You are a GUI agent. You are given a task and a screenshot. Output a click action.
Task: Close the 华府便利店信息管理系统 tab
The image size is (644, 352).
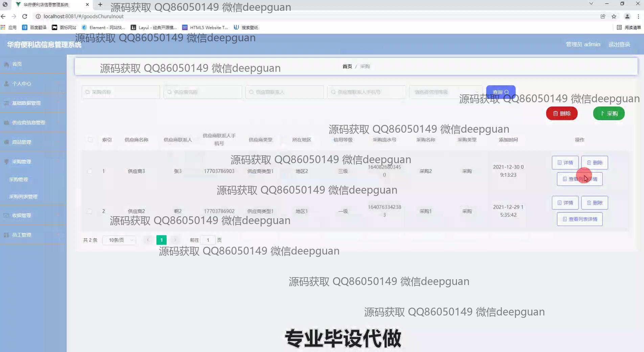(88, 4)
